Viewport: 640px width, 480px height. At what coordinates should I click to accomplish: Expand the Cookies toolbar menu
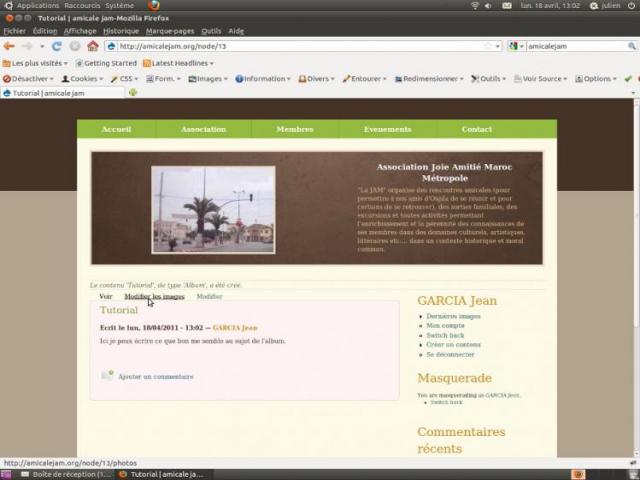pos(82,78)
